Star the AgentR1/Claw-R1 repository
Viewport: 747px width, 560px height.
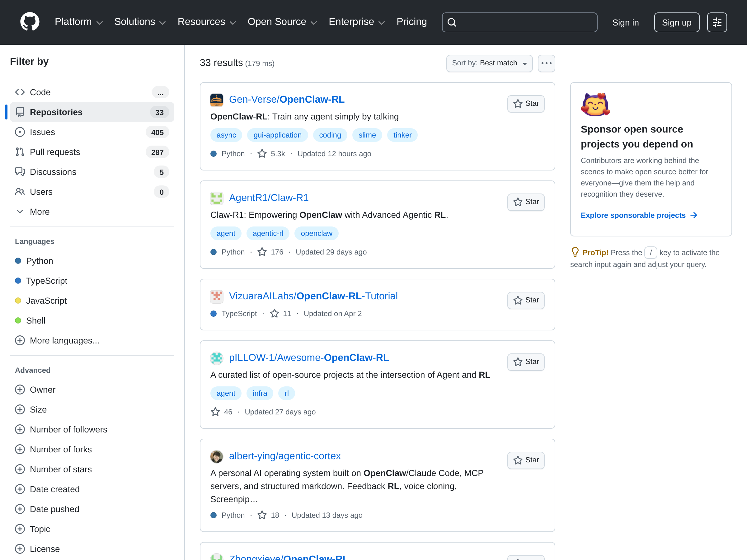[525, 202]
